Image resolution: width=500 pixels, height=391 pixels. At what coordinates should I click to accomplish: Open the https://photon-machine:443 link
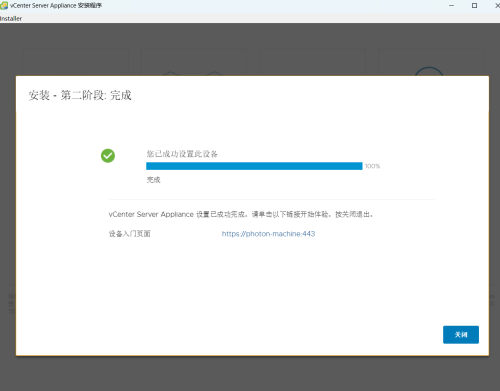tap(268, 234)
